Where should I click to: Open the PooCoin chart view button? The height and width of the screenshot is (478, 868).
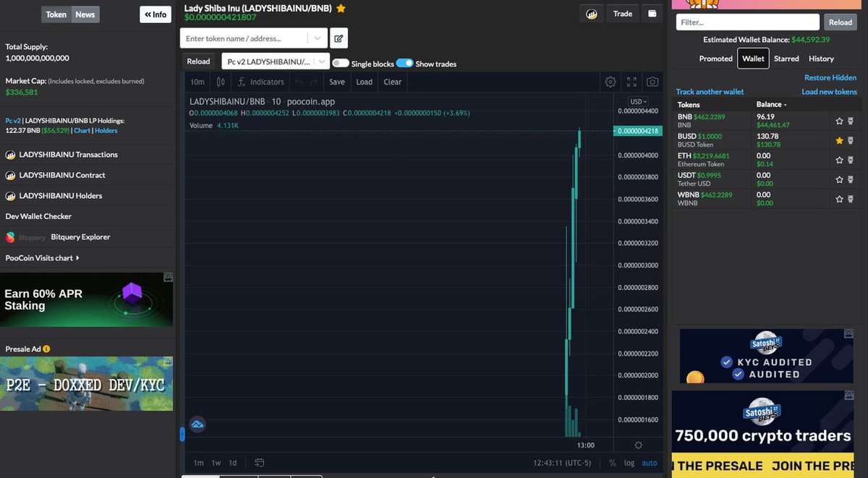point(592,14)
